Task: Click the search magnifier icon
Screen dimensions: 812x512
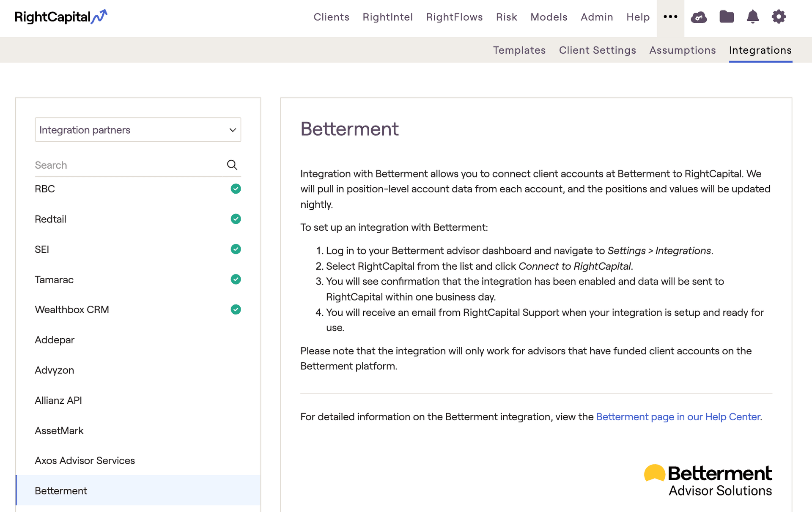Action: [232, 165]
